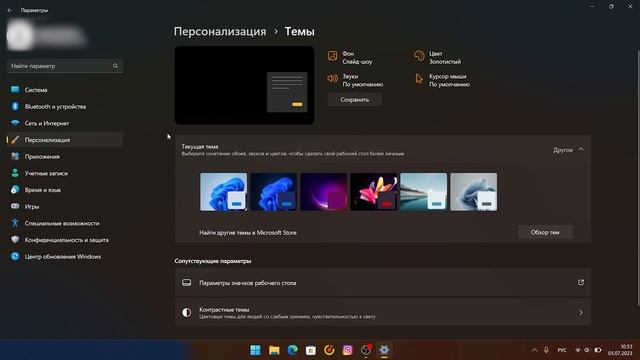Open the taskbar clock and date
640x360 pixels.
point(620,350)
